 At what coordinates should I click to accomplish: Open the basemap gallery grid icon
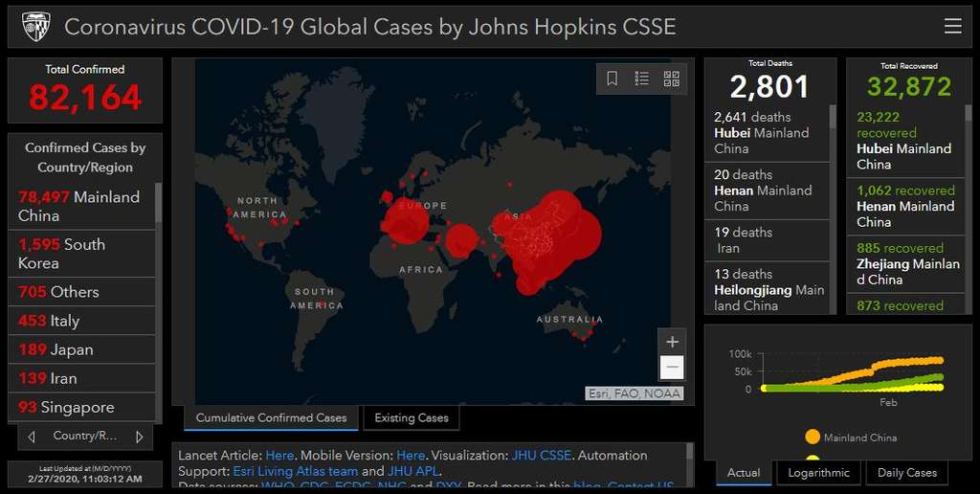click(671, 79)
